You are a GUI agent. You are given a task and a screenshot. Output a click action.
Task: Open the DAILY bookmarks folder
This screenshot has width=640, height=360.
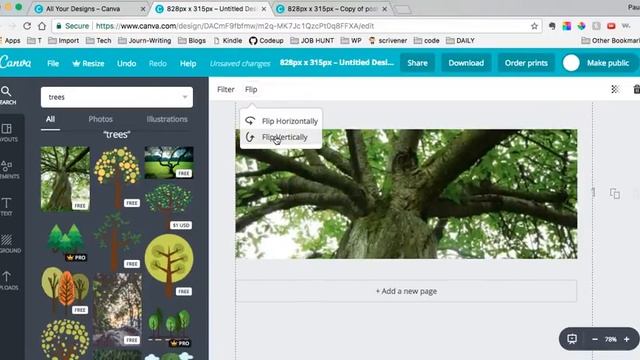tap(460, 40)
